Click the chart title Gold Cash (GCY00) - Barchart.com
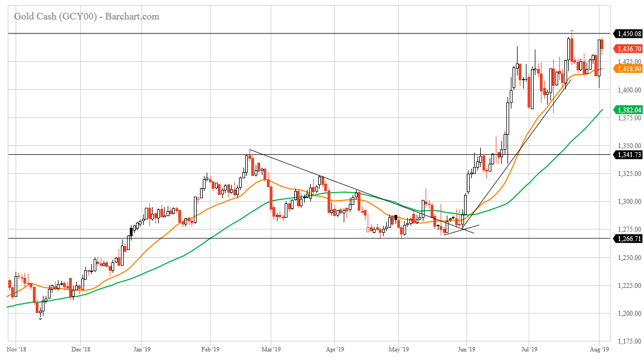This screenshot has height=362, width=644. point(87,16)
